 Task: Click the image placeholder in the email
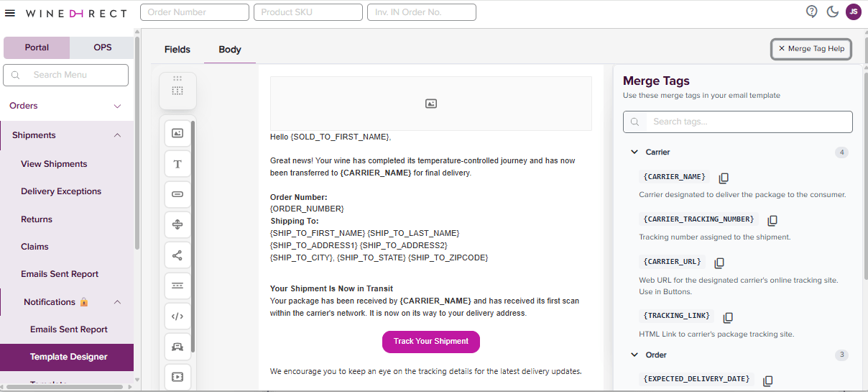point(431,104)
